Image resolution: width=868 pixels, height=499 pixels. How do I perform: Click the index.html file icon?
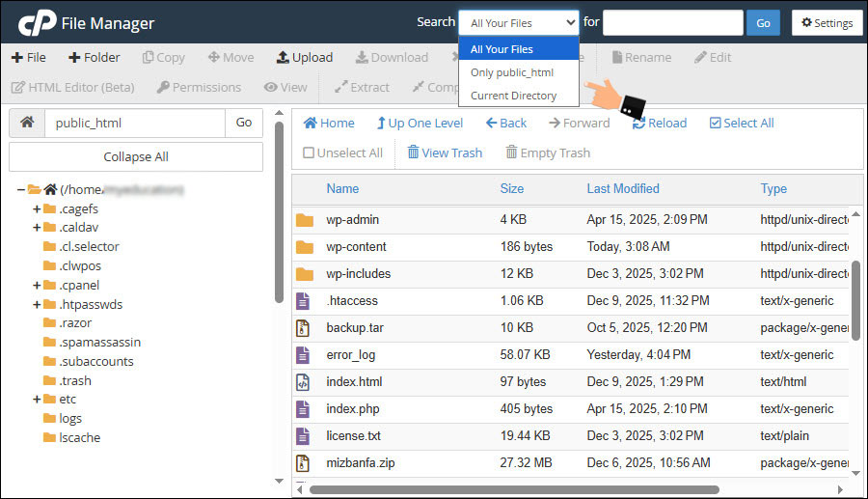304,382
